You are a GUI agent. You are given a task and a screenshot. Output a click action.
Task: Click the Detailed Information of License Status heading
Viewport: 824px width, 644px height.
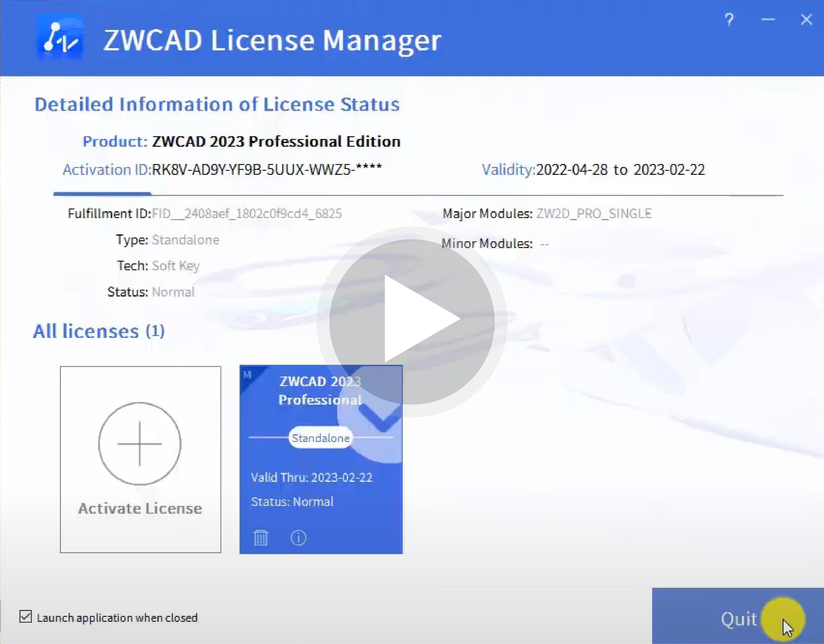217,104
